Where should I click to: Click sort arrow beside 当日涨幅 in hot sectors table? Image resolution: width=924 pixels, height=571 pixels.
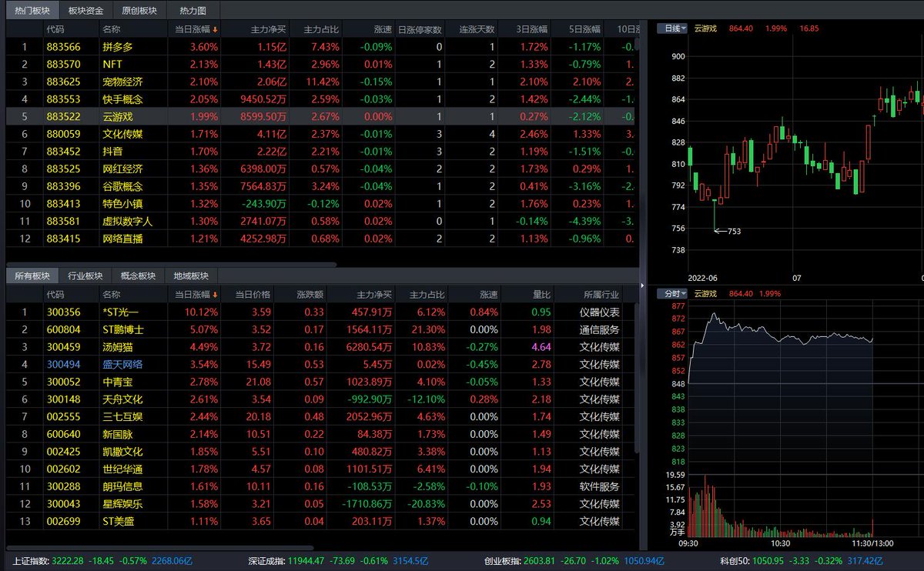[216, 29]
